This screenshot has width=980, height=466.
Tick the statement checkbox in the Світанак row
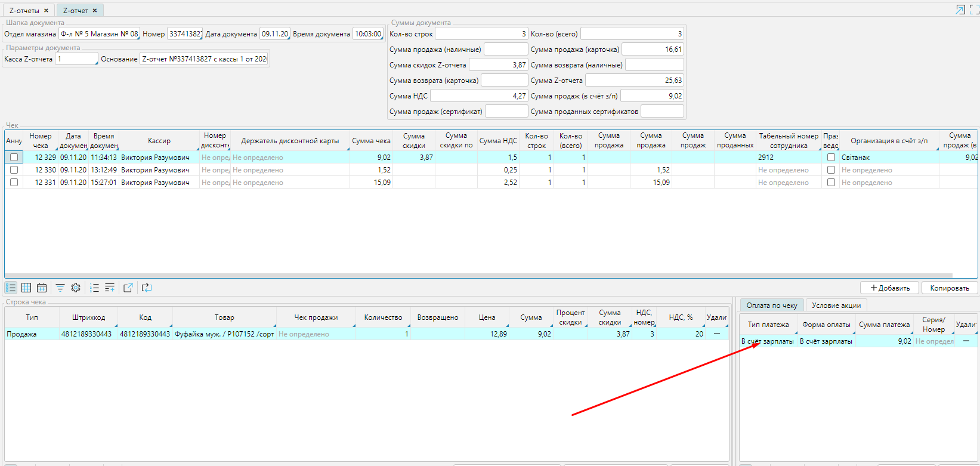pos(831,158)
